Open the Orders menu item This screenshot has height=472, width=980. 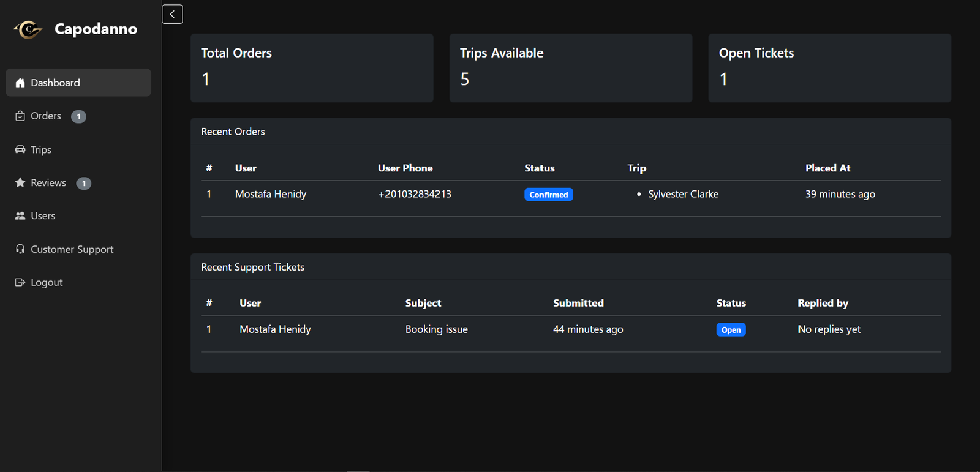[46, 116]
